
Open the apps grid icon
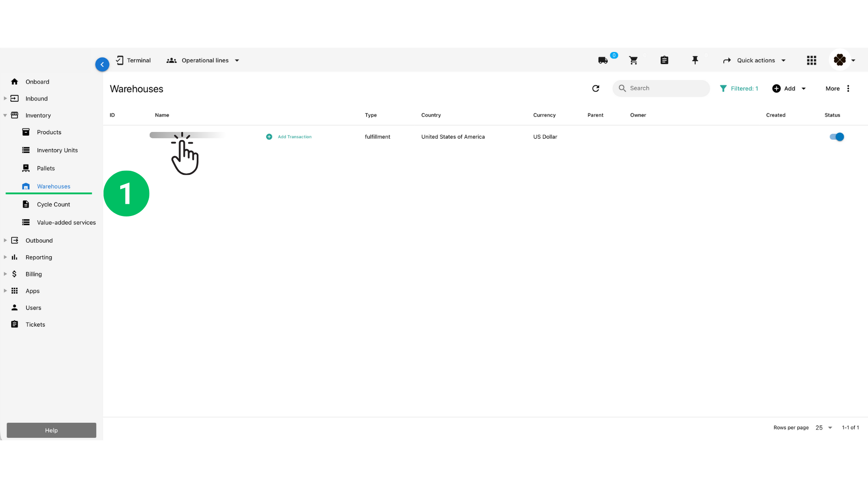click(x=811, y=60)
